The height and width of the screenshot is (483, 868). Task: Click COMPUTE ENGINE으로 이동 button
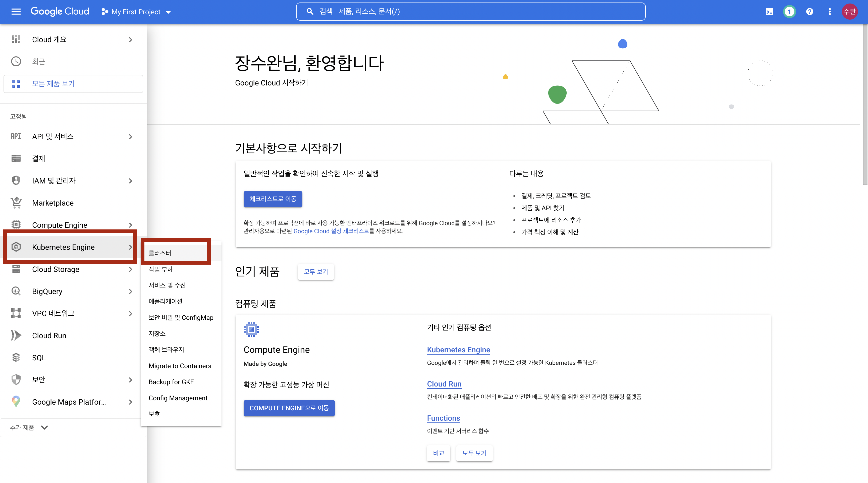click(289, 408)
